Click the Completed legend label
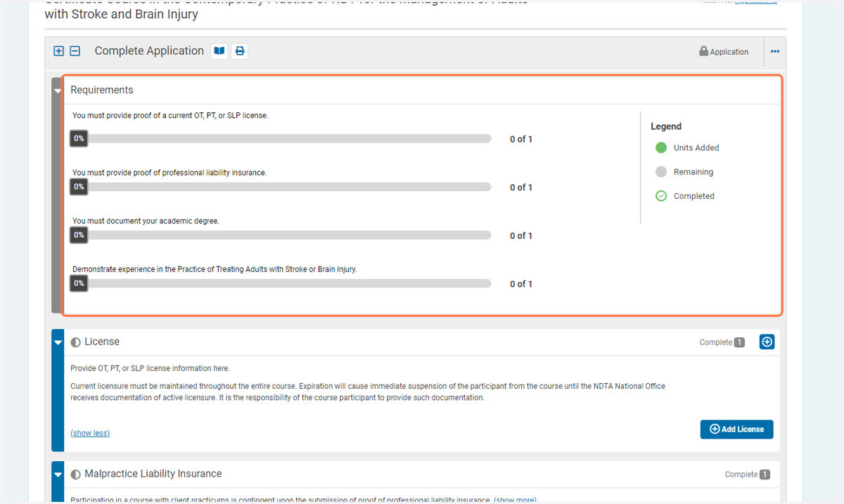 pos(694,196)
